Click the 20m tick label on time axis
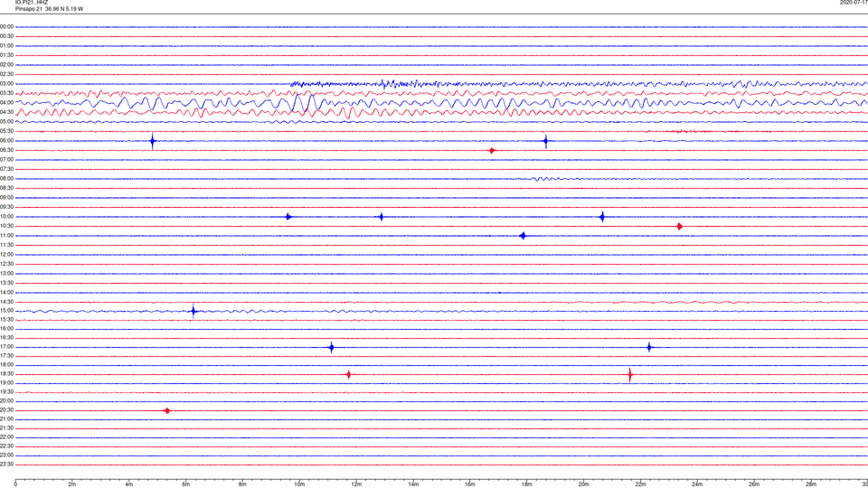 [x=583, y=484]
